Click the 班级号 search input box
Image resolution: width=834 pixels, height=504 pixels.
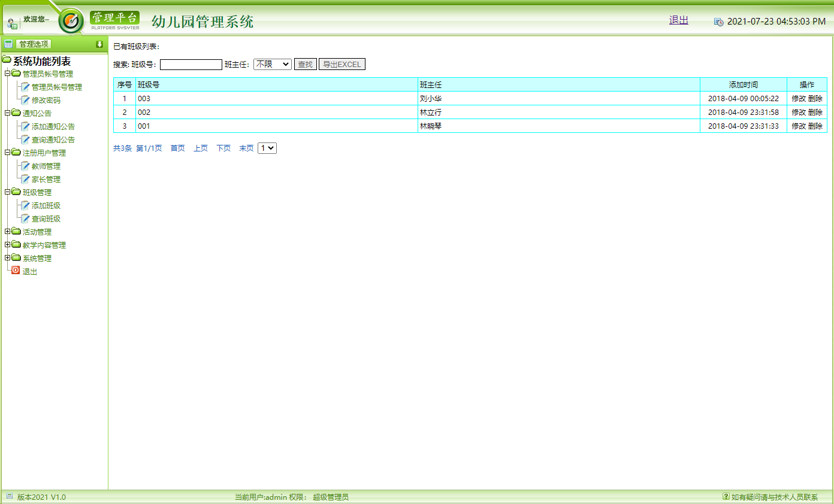[191, 64]
